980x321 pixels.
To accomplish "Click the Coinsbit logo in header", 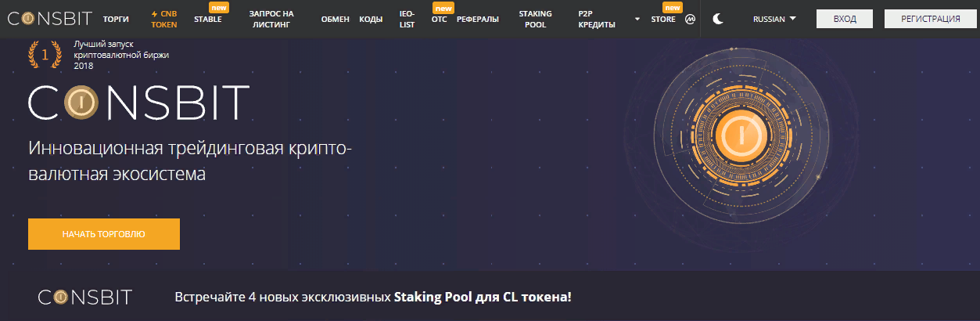I will (x=50, y=18).
